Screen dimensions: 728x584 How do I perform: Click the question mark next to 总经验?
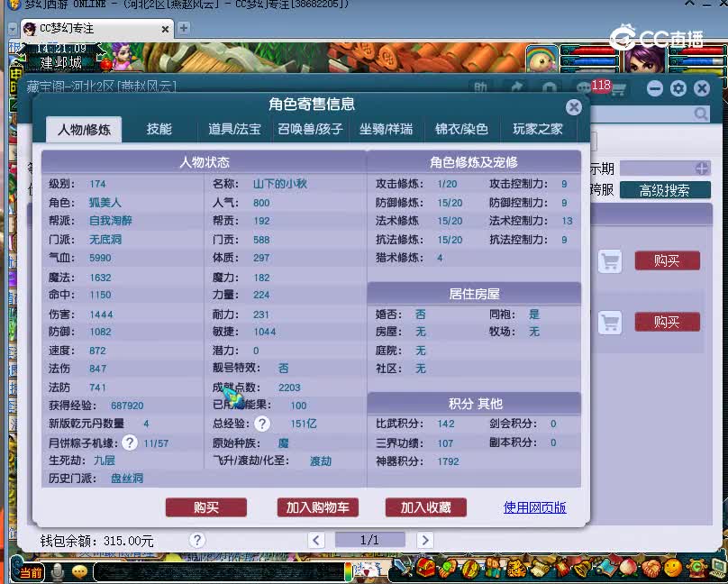[x=262, y=424]
